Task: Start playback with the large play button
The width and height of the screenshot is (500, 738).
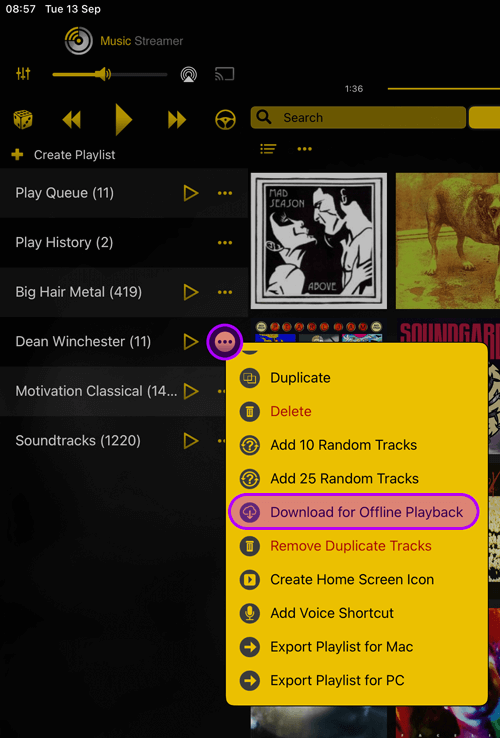Action: point(123,120)
